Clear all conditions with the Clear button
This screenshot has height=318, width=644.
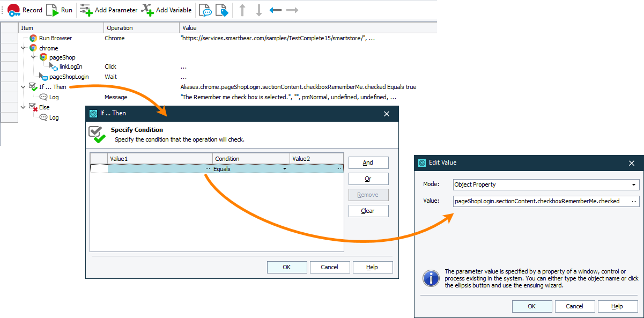[368, 211]
